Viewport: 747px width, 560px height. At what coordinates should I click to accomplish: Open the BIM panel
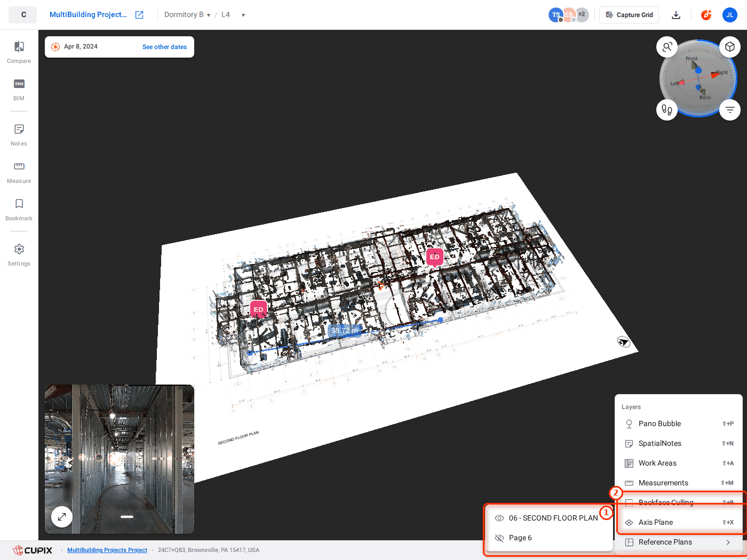pyautogui.click(x=19, y=90)
